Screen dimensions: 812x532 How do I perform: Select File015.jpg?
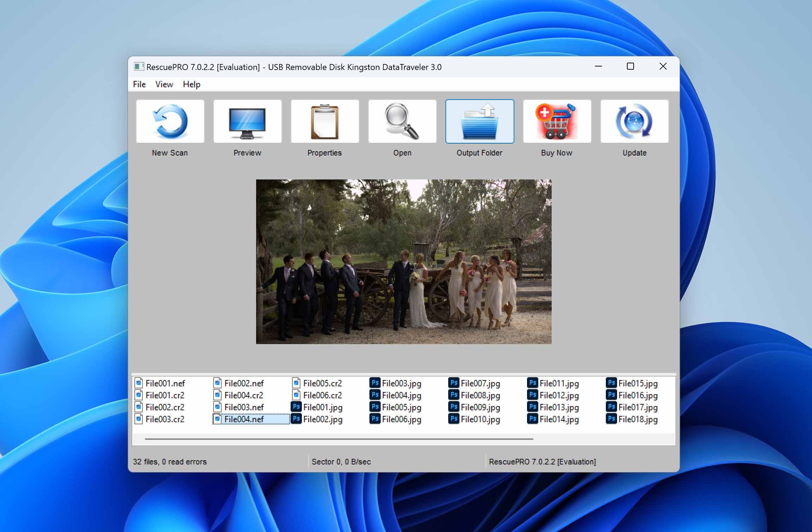(632, 383)
